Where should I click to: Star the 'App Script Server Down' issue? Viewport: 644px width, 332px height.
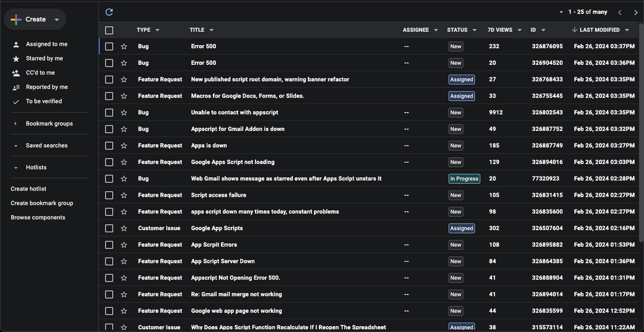tap(124, 261)
